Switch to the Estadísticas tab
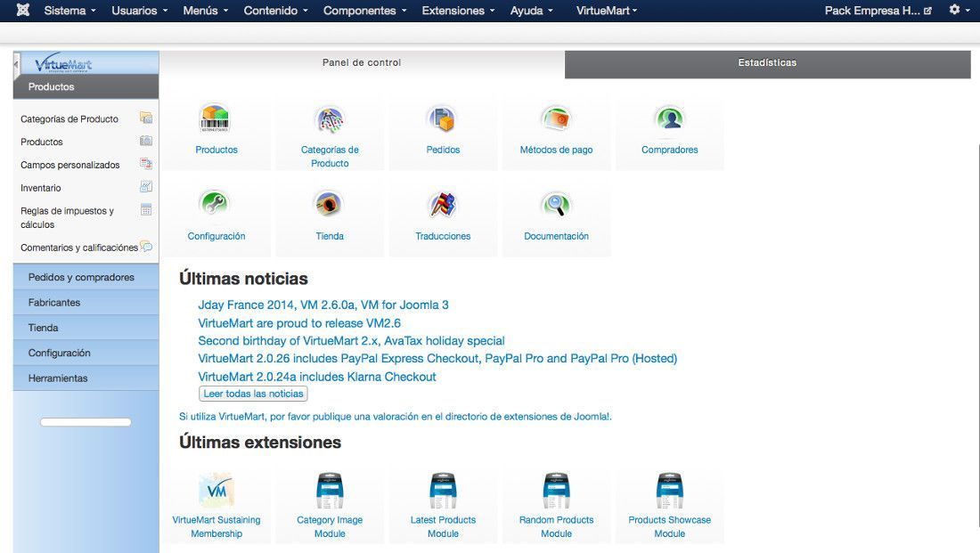The height and width of the screenshot is (553, 980). [767, 63]
